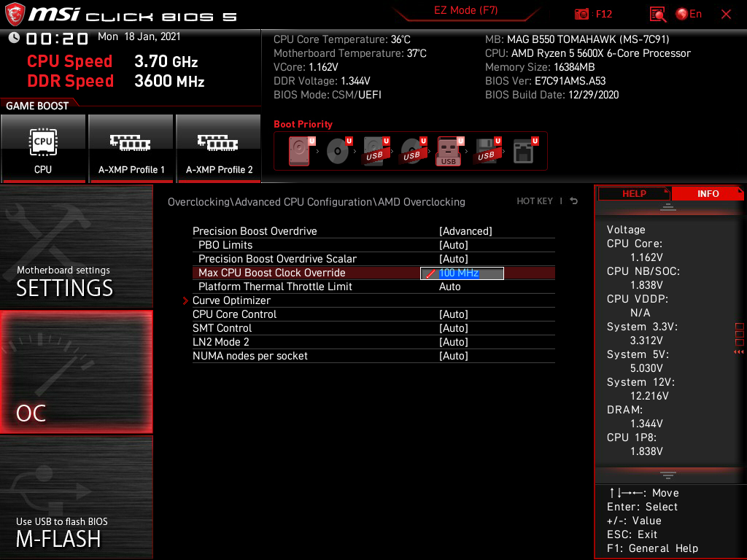This screenshot has height=560, width=747.
Task: Open the OC overclocking section
Action: pyautogui.click(x=76, y=372)
